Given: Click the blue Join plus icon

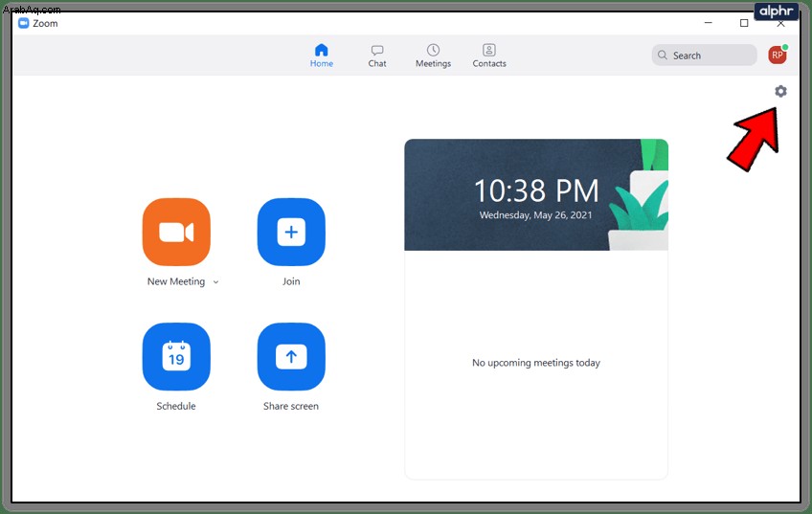Looking at the screenshot, I should click(x=291, y=232).
